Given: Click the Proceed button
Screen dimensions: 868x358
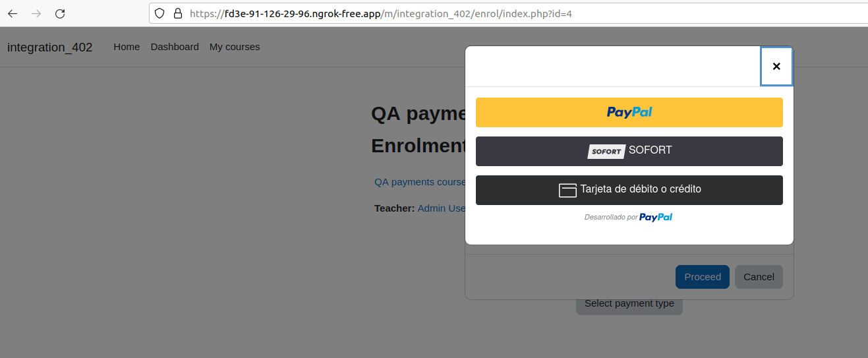Looking at the screenshot, I should click(703, 277).
